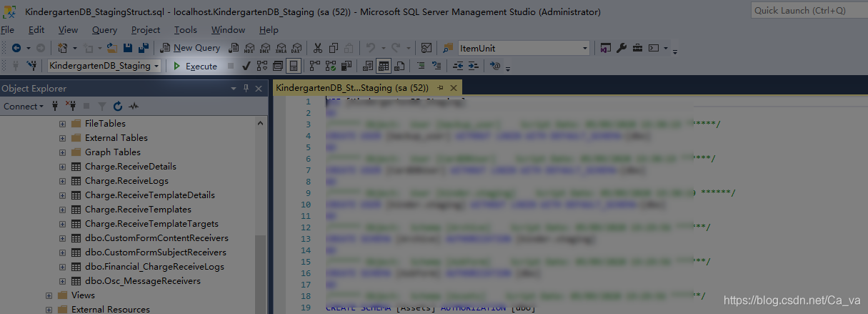The width and height of the screenshot is (868, 314).
Task: Toggle Include Actual Execution Plan
Action: click(315, 66)
